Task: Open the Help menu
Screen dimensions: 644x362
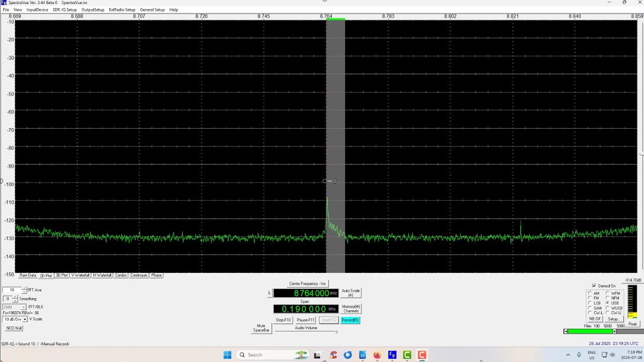Action: pyautogui.click(x=174, y=10)
